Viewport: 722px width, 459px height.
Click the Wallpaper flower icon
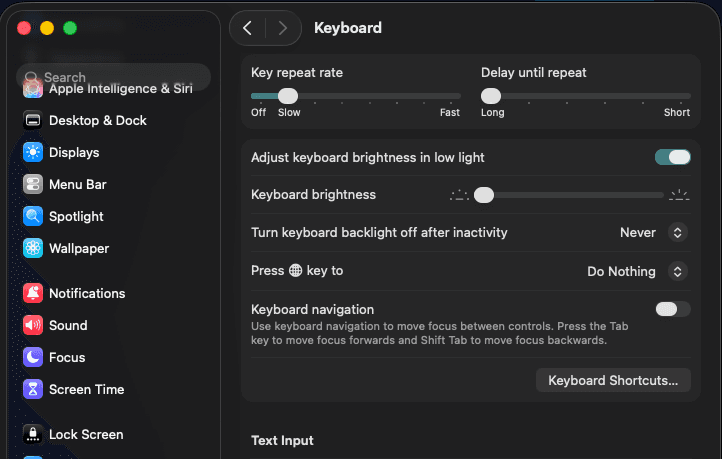[x=33, y=249]
